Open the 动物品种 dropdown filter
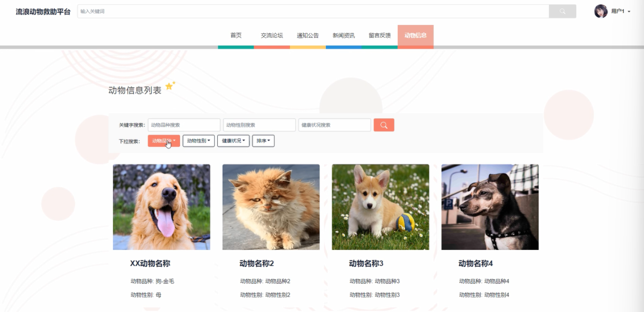Screen dimensions: 644x312 [164, 141]
